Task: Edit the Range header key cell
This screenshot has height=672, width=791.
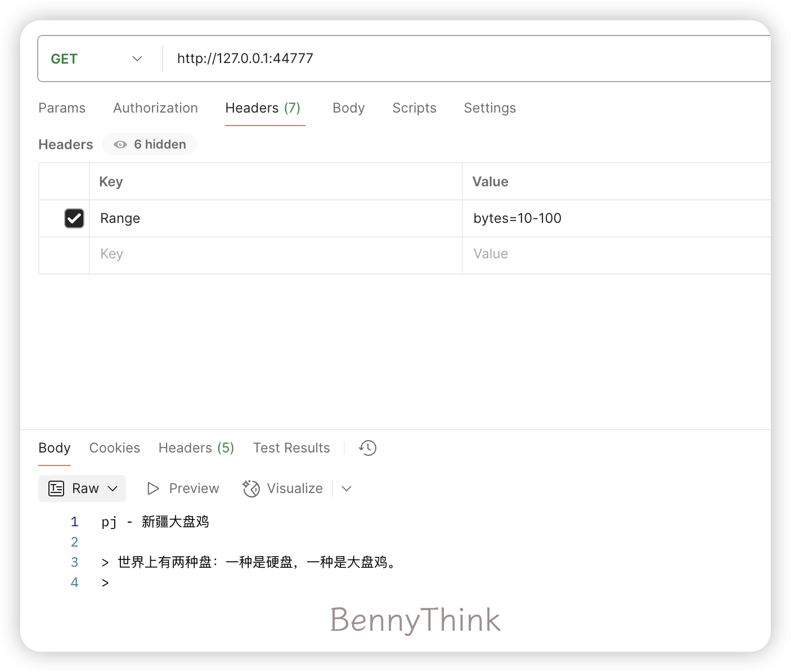Action: [x=276, y=218]
